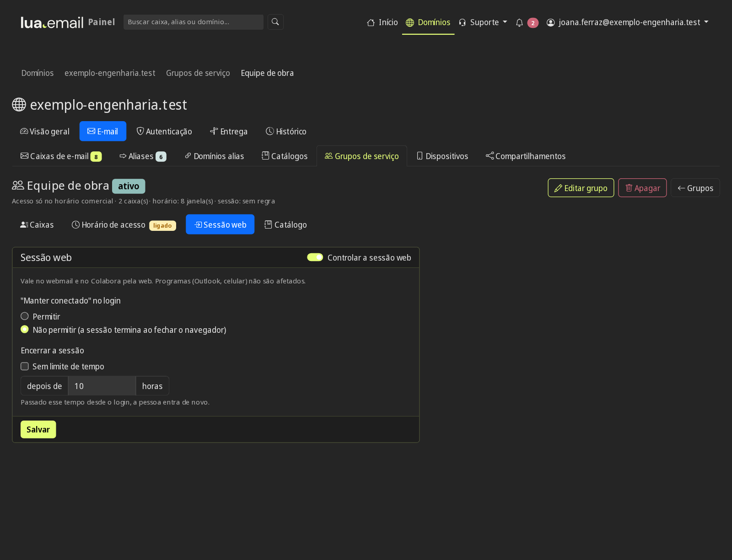Screen dimensions: 732x560
Task: Click the search magnifier button
Action: pos(275,22)
